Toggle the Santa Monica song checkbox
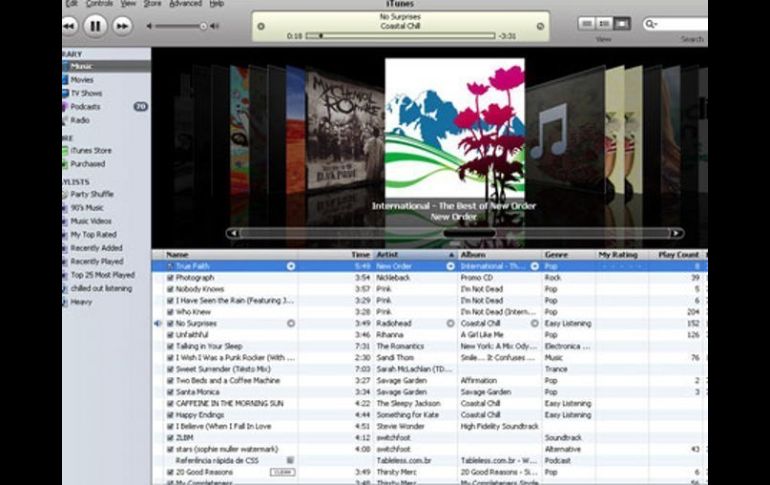The width and height of the screenshot is (770, 485). point(170,392)
